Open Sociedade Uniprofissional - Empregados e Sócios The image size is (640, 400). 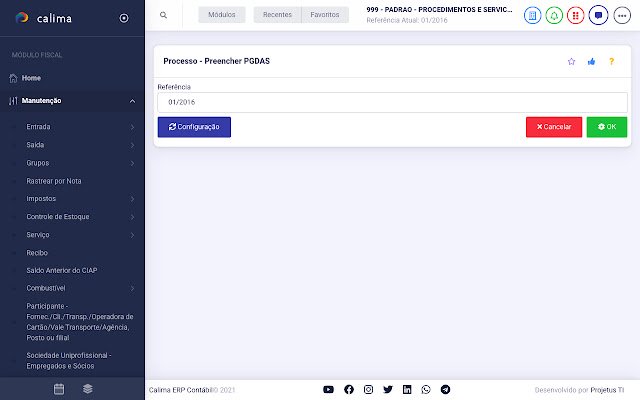69,360
